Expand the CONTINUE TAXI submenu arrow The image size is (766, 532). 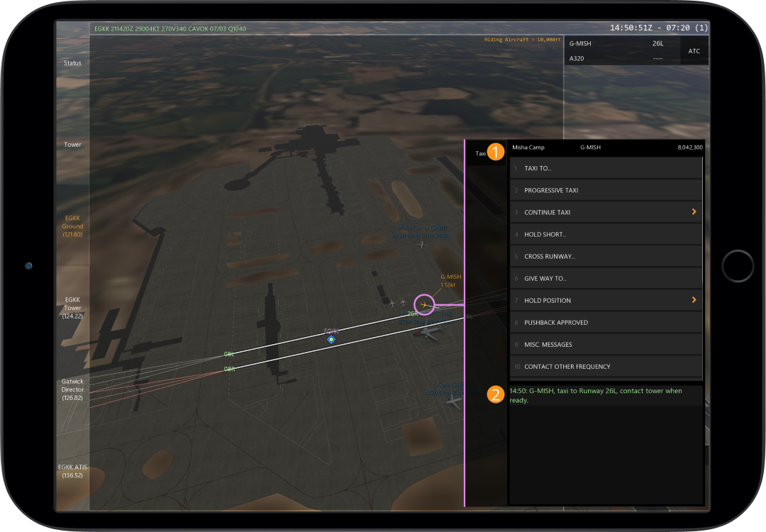[x=693, y=212]
